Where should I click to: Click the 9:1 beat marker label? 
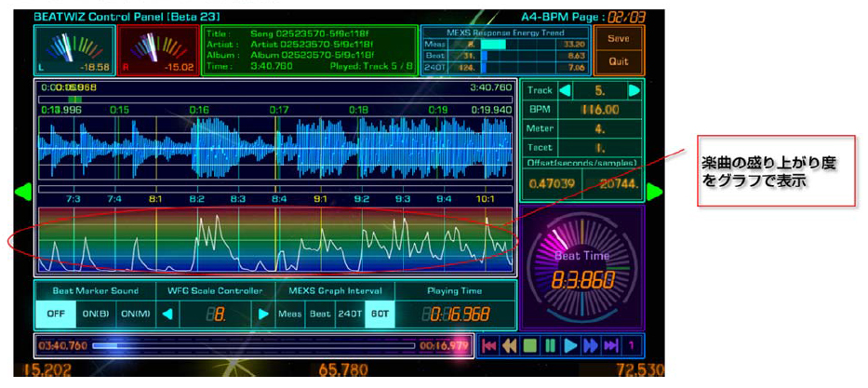click(x=321, y=198)
